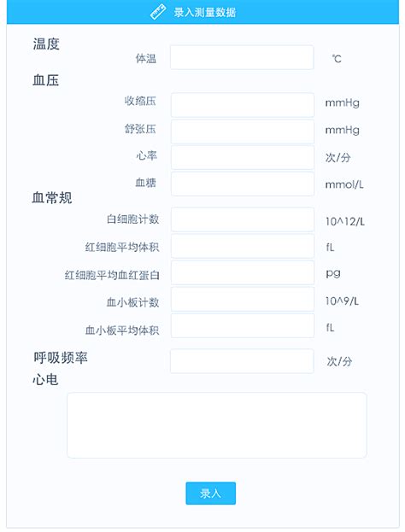Click the 心电 large text area
The width and height of the screenshot is (405, 532).
tap(217, 425)
